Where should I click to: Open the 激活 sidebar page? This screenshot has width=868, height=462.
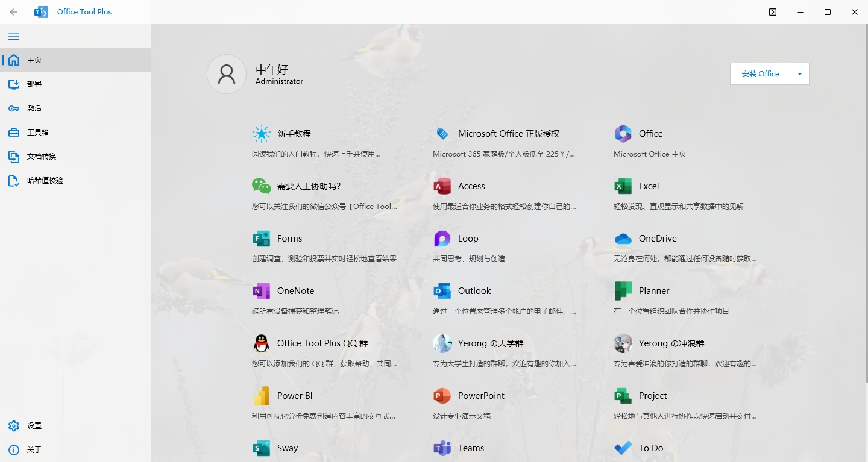click(x=75, y=108)
